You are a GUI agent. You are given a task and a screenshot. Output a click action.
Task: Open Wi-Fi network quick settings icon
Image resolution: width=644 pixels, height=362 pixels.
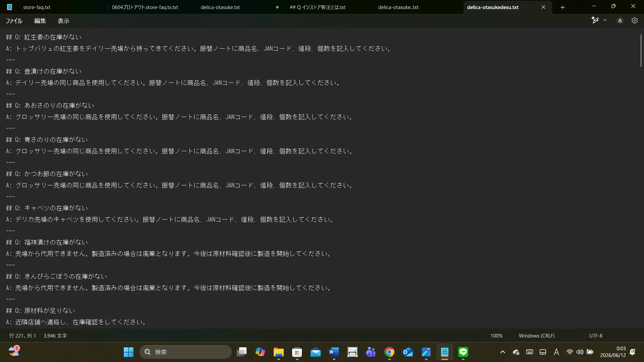coord(570,352)
